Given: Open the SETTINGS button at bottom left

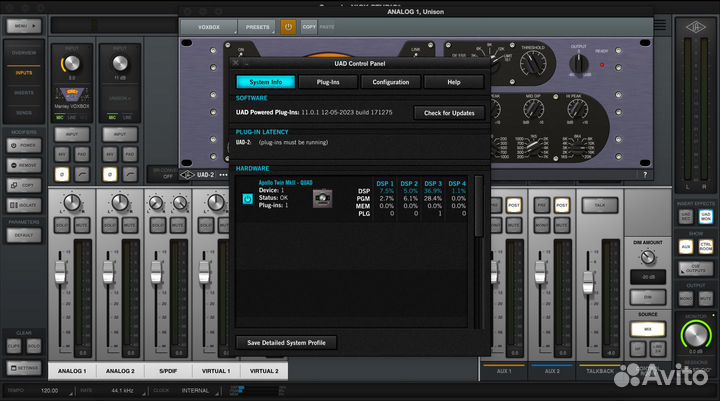Looking at the screenshot, I should coord(24,368).
